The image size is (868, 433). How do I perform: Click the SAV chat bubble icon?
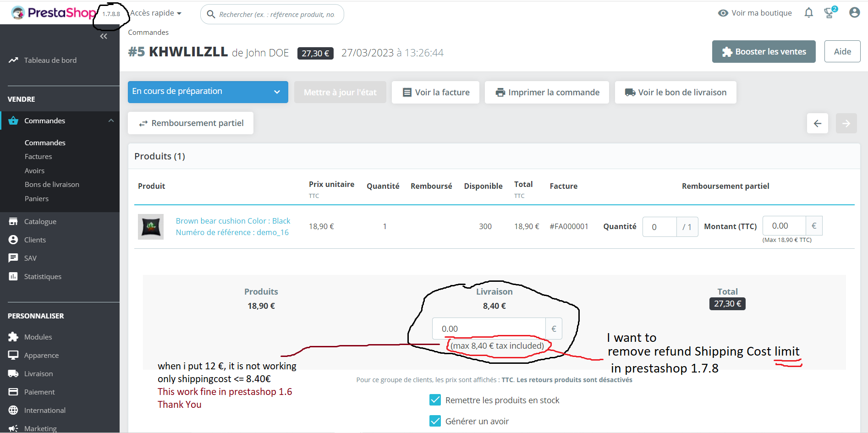pyautogui.click(x=13, y=258)
